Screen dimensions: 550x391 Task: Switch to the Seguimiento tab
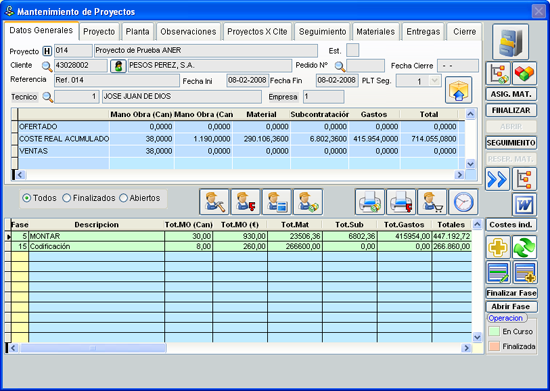[322, 32]
